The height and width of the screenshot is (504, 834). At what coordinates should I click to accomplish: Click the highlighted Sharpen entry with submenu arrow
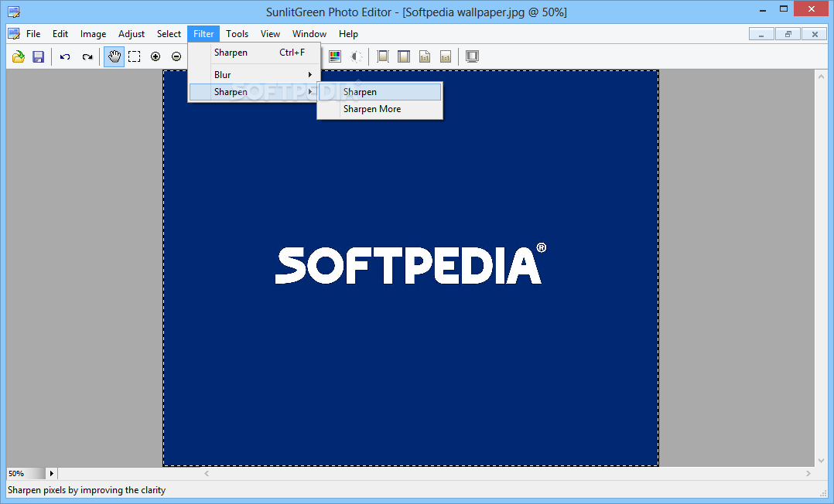(x=253, y=92)
